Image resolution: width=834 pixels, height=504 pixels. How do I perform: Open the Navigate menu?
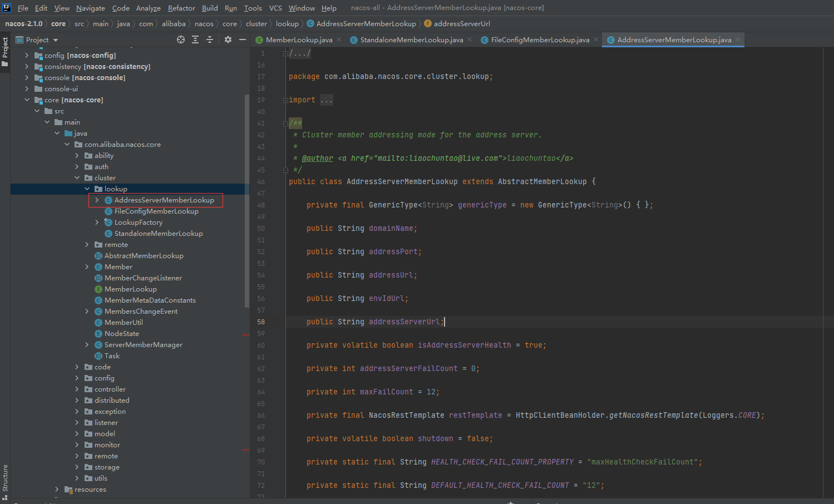click(91, 8)
